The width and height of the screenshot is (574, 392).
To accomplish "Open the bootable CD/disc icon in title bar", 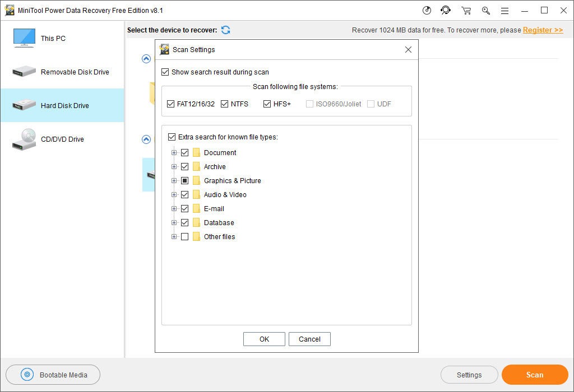I will 427,10.
